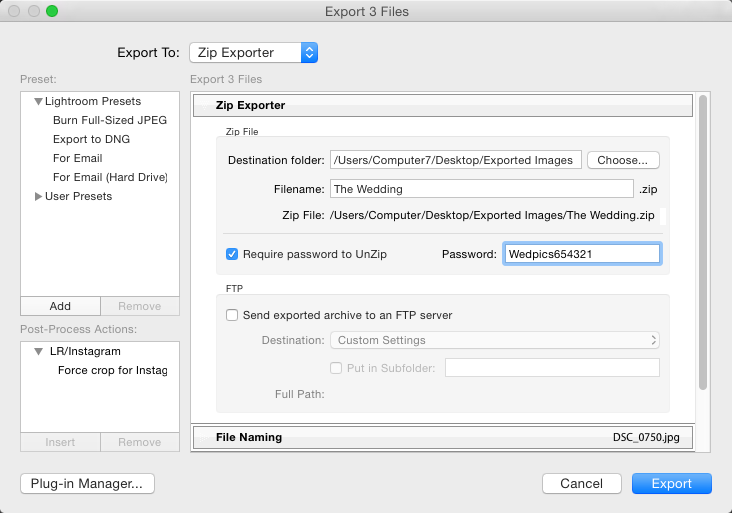Collapse the LR/Instagram actions group
Image resolution: width=732 pixels, height=513 pixels.
click(x=38, y=351)
